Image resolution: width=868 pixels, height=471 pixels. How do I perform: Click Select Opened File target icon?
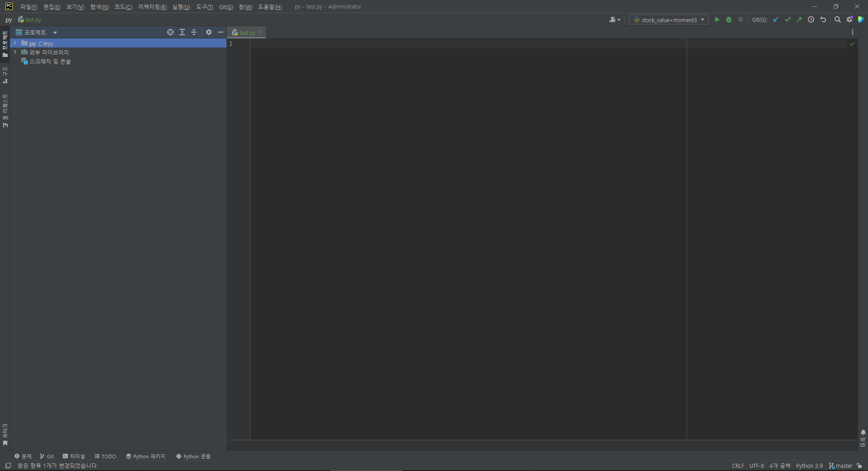click(x=170, y=32)
